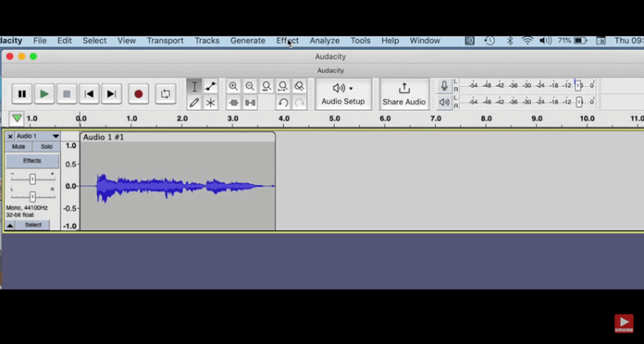Open the View menu
The height and width of the screenshot is (344, 644).
[127, 41]
